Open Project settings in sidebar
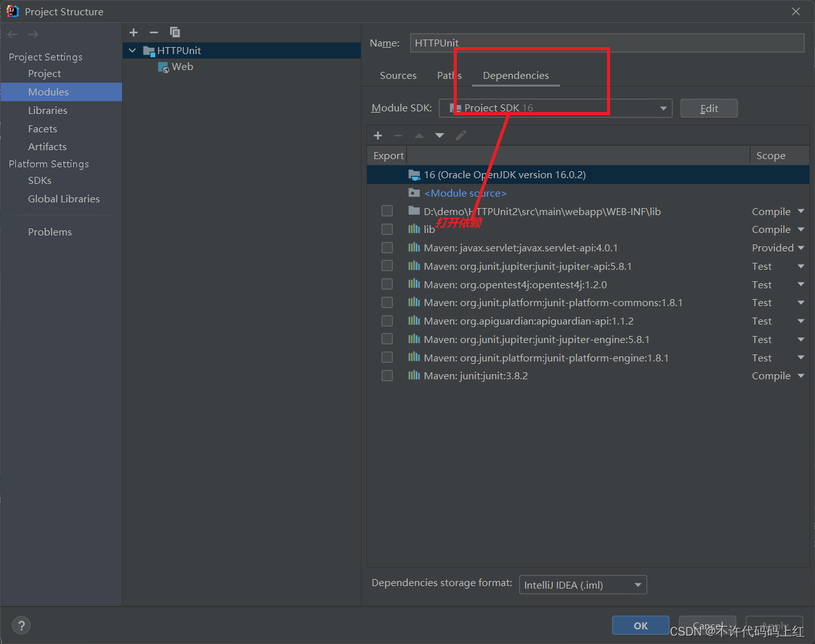 click(45, 74)
